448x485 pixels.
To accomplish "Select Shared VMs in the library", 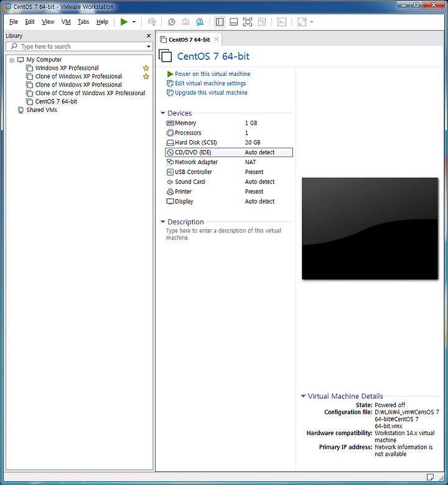I will click(x=42, y=110).
